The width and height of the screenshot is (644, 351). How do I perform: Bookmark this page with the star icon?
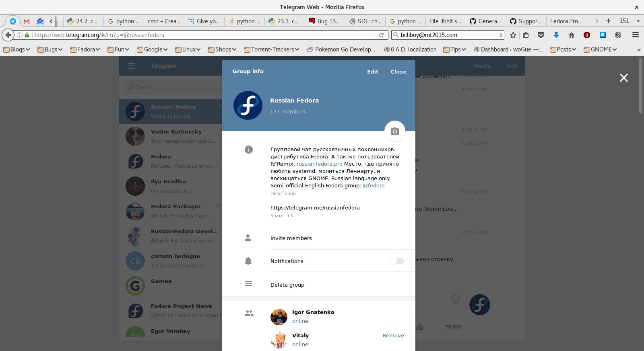coord(513,35)
